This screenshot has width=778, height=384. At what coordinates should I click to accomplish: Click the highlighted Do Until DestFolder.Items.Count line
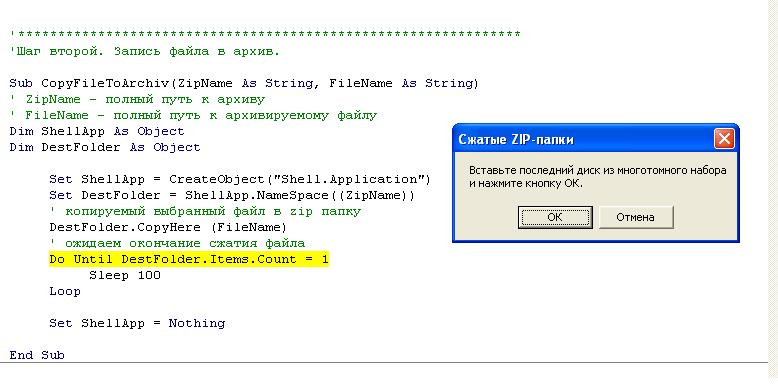189,259
